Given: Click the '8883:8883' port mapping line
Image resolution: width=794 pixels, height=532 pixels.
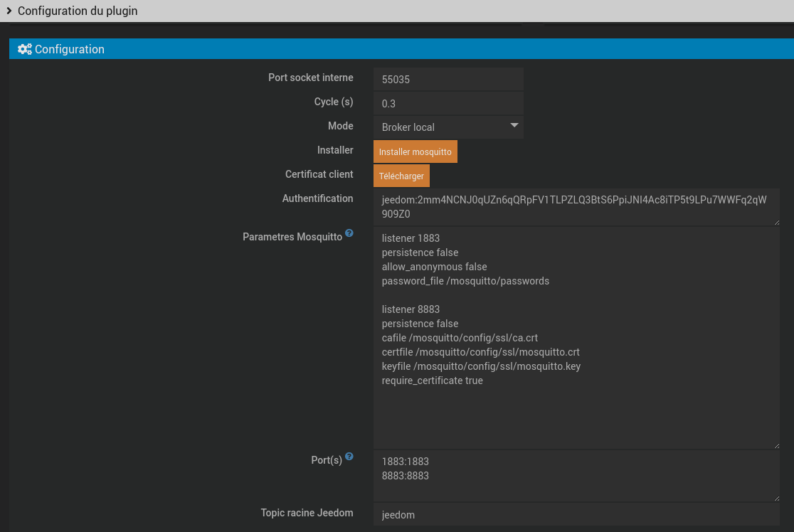Looking at the screenshot, I should click(405, 476).
